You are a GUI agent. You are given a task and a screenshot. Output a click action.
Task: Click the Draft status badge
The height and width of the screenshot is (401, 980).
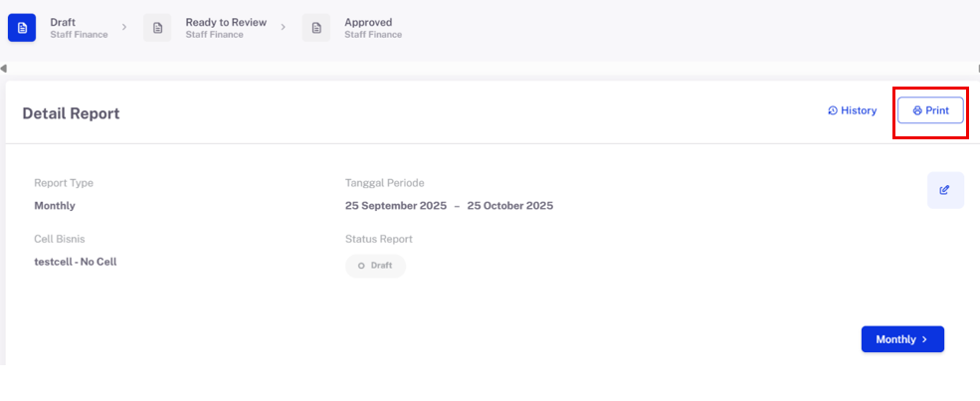point(375,266)
